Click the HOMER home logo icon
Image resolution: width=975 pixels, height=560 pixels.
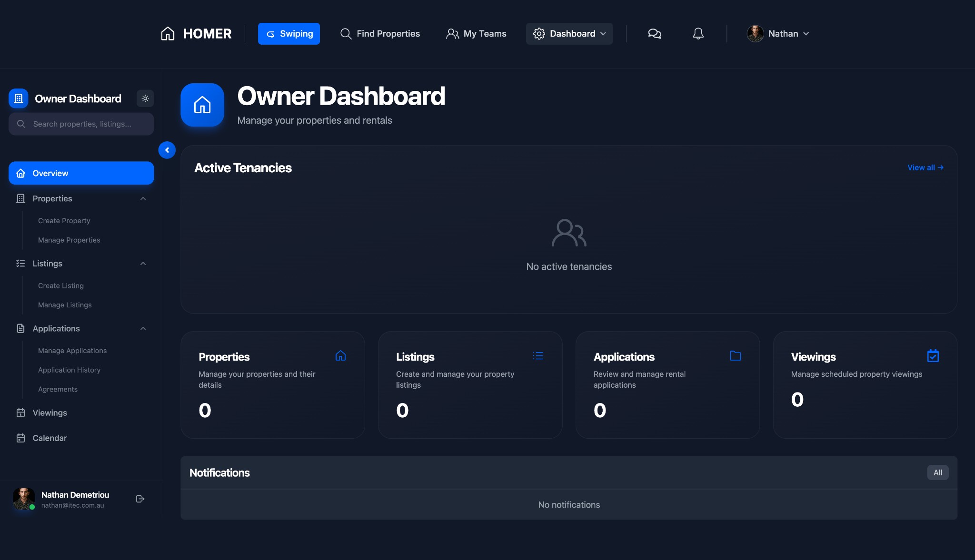coord(168,33)
